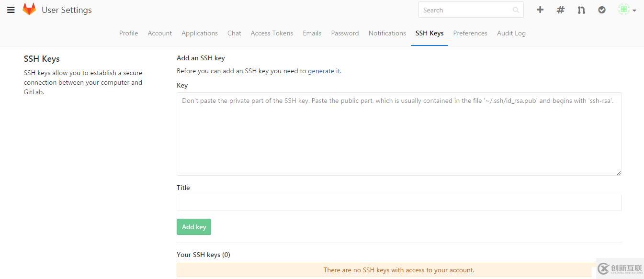Open the todos checkmark icon

click(602, 10)
